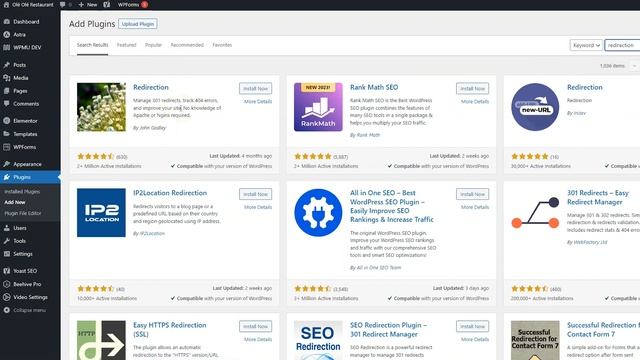Click the Upload Plugin button
Screen dimensions: 640x360
point(138,24)
